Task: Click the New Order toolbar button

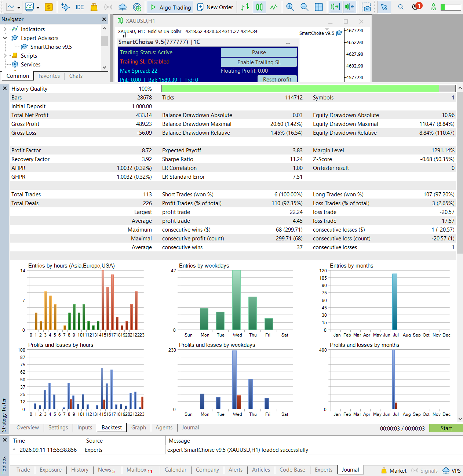Action: 215,7
